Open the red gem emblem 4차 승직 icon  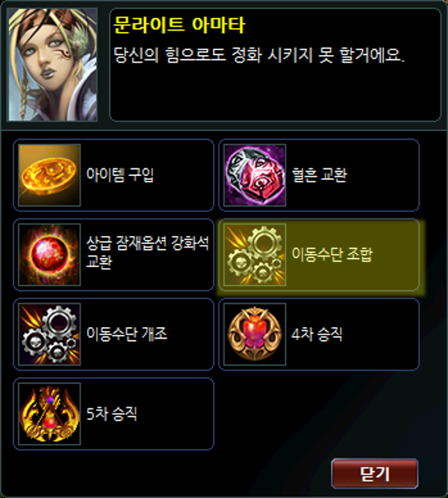pos(255,334)
